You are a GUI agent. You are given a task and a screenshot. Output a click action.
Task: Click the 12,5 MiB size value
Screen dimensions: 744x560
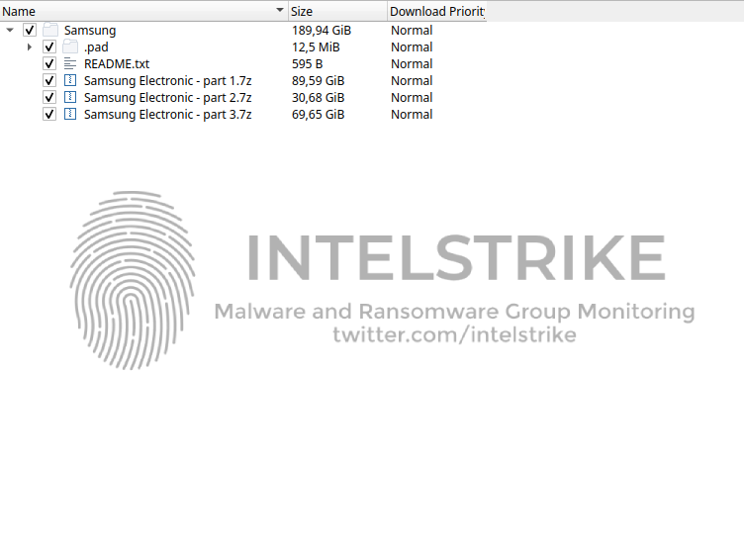point(316,47)
